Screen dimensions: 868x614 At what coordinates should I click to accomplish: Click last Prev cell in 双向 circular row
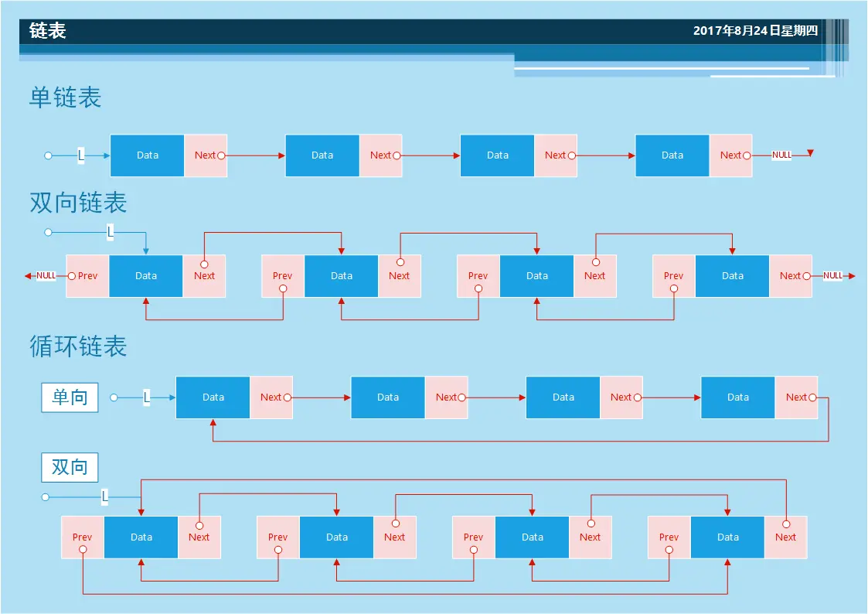(x=669, y=537)
